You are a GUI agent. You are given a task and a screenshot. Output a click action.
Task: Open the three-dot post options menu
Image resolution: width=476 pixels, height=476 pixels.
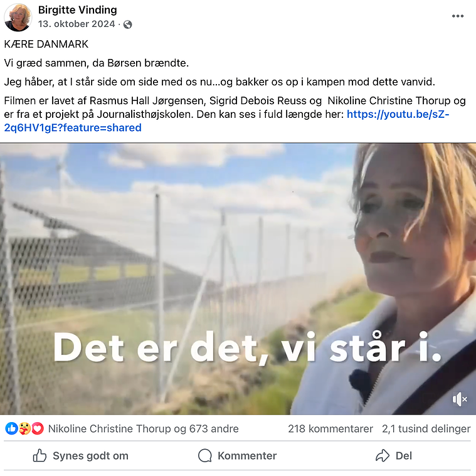click(x=457, y=16)
